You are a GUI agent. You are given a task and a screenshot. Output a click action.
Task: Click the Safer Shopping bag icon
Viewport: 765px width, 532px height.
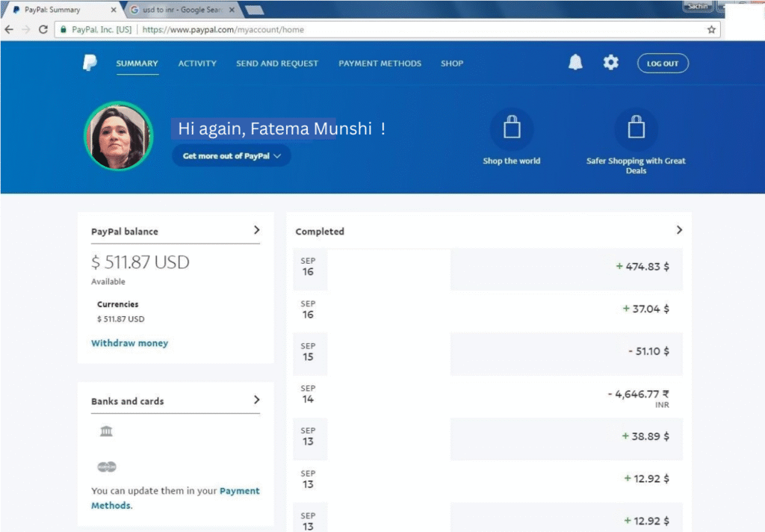[637, 129]
